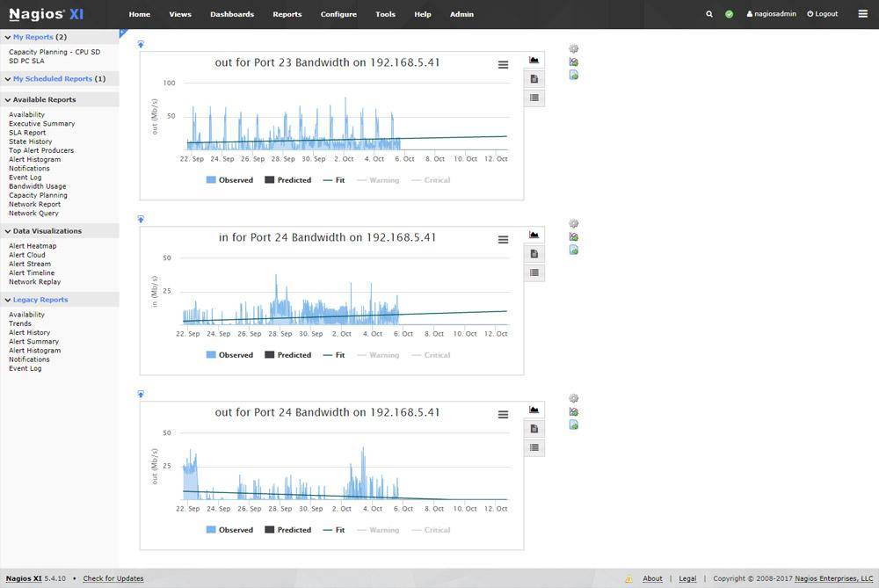This screenshot has height=588, width=879.
Task: Open the Dashboards menu
Action: 232,14
